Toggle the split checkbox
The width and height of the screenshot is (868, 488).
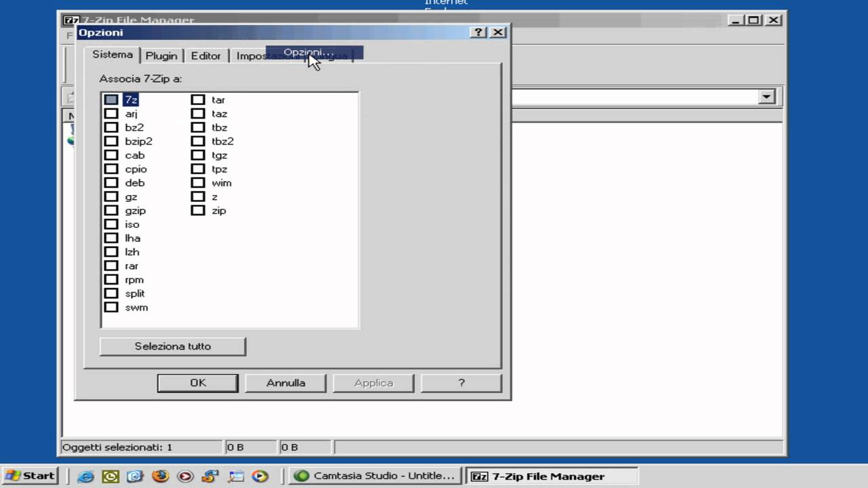(111, 293)
